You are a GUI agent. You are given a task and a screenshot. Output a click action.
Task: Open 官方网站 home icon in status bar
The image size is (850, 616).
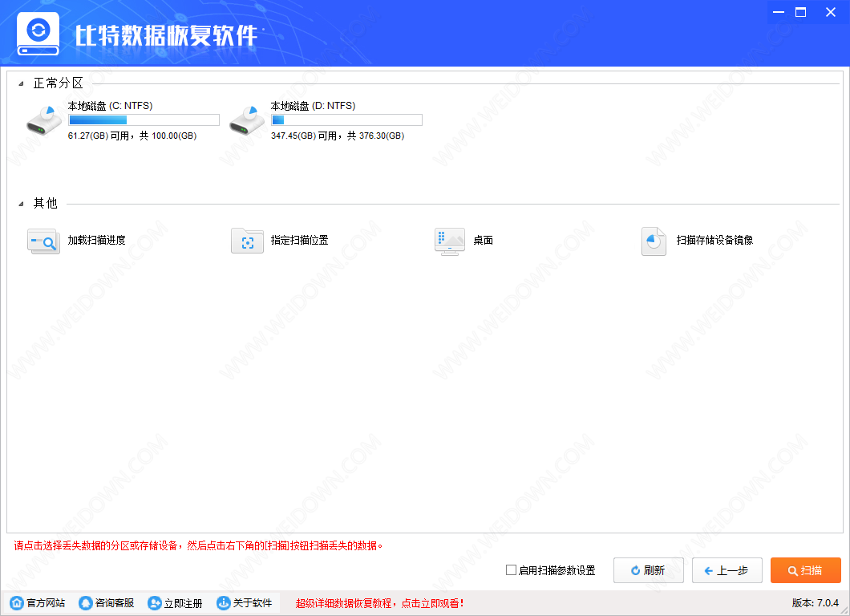click(17, 603)
